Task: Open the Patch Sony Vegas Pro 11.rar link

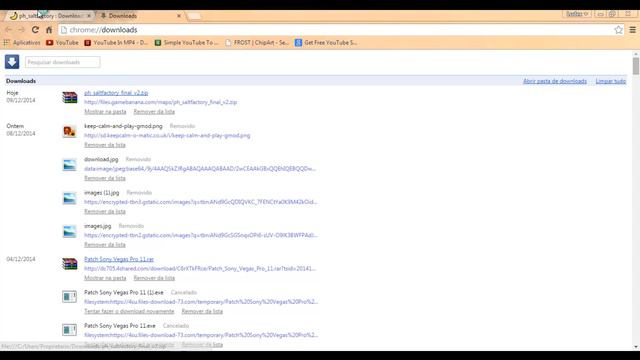Action: (119, 259)
